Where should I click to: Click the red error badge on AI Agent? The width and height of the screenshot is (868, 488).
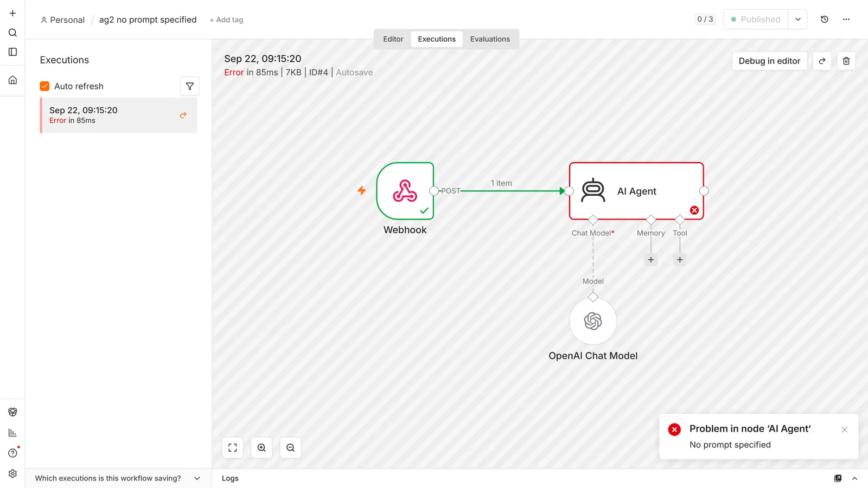pyautogui.click(x=694, y=210)
